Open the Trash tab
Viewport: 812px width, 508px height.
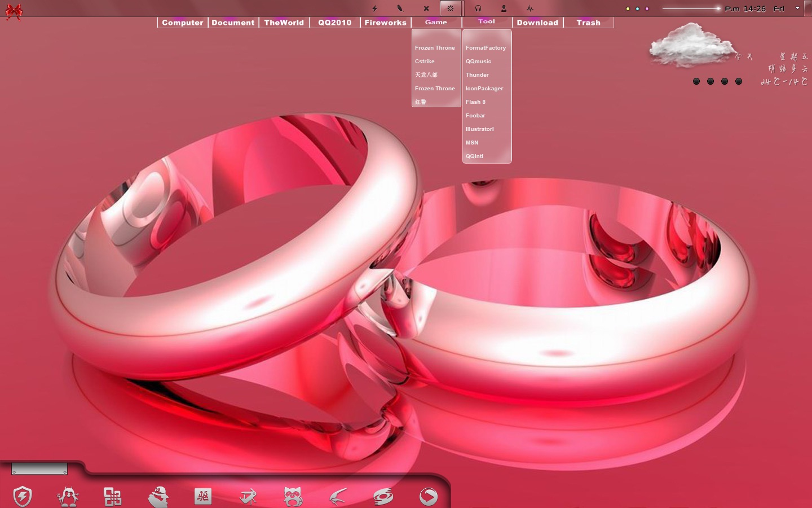pos(588,23)
